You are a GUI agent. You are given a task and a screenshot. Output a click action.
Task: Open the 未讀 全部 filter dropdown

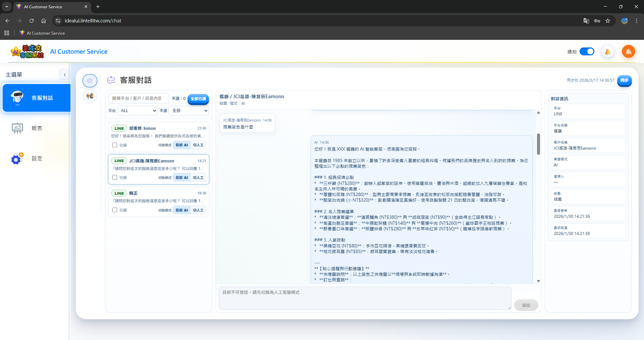coord(188,111)
